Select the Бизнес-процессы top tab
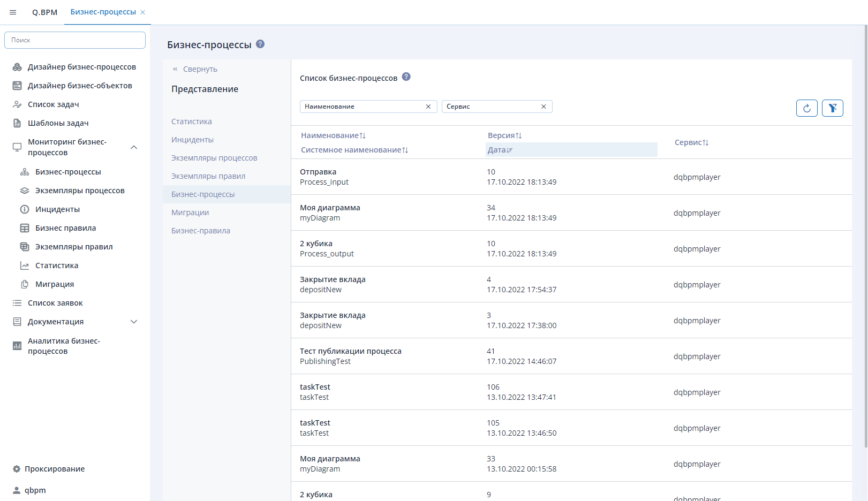This screenshot has width=868, height=501. click(x=103, y=12)
